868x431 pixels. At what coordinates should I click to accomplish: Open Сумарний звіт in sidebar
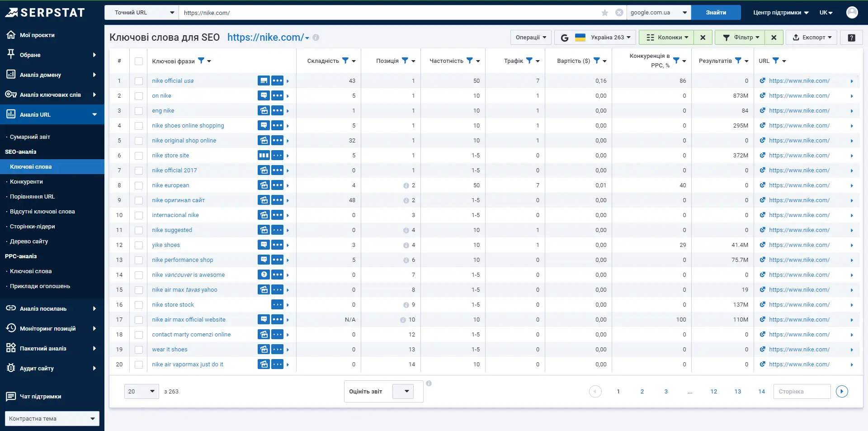pyautogui.click(x=30, y=137)
